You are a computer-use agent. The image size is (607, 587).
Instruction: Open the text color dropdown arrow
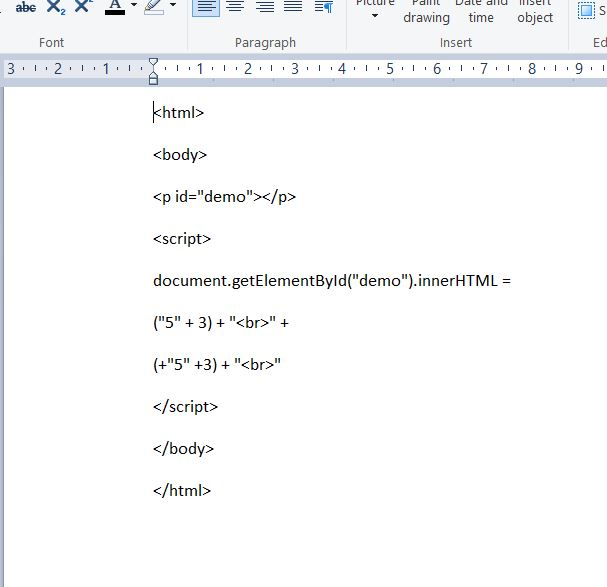coord(134,5)
